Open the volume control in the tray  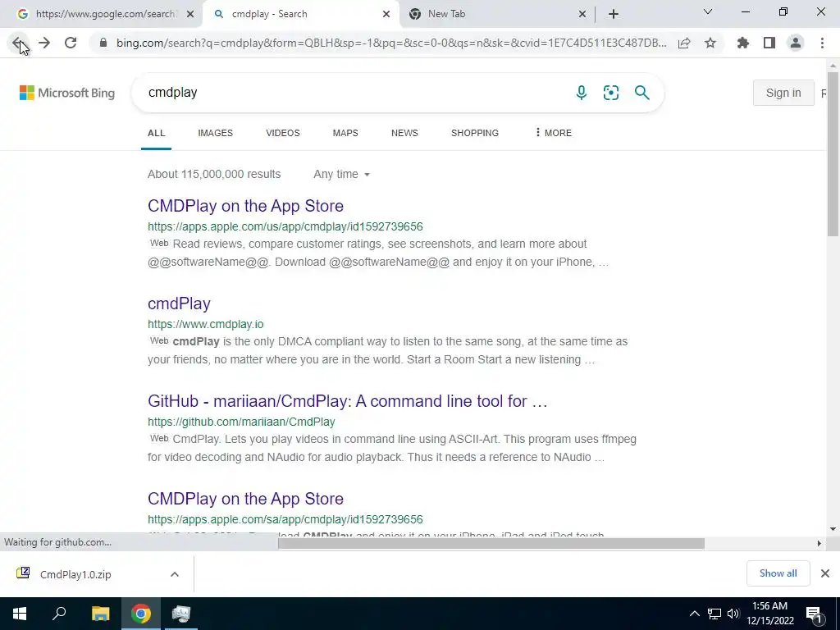(x=733, y=614)
